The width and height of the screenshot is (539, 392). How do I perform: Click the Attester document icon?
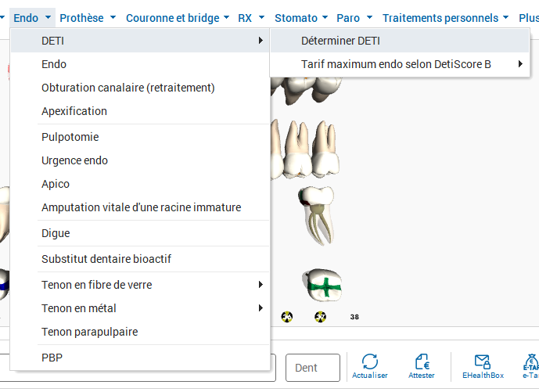tap(422, 361)
